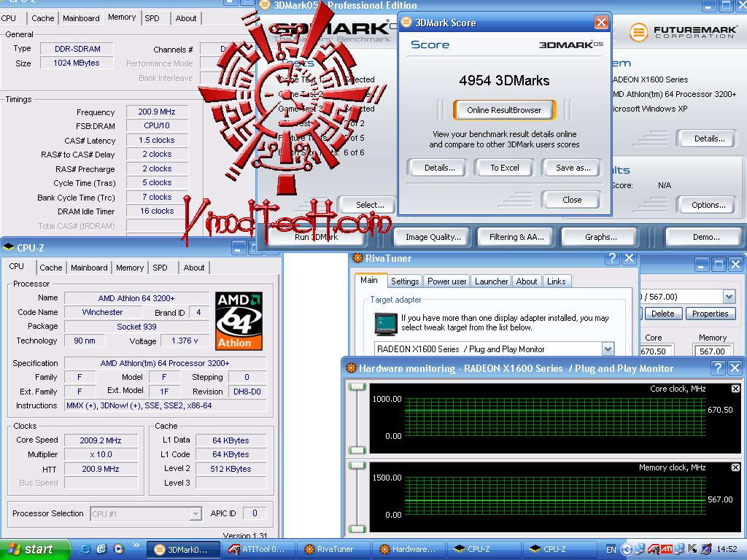This screenshot has width=747, height=560.
Task: Switch to Hardware monitoring taskbar button
Action: pyautogui.click(x=409, y=550)
